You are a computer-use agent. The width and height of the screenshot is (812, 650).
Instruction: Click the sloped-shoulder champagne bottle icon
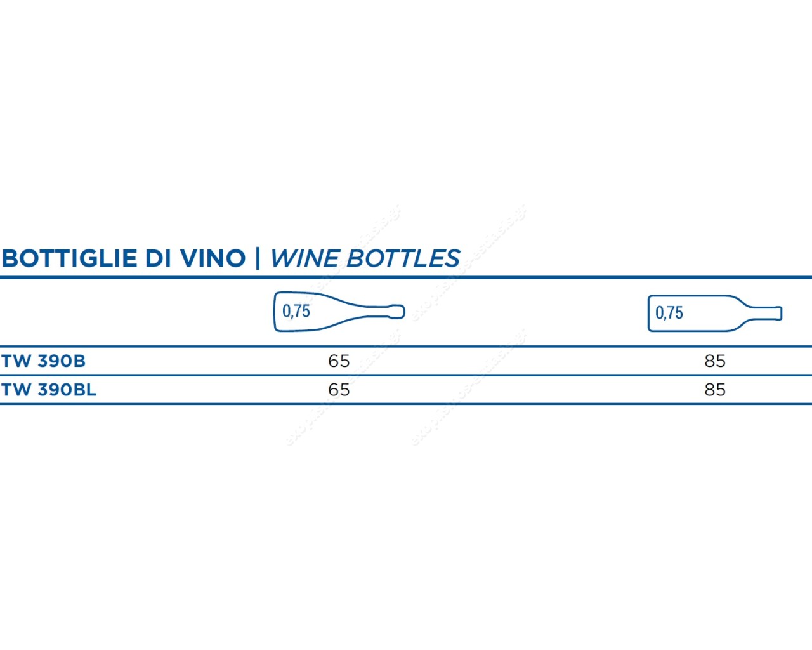pos(339,312)
